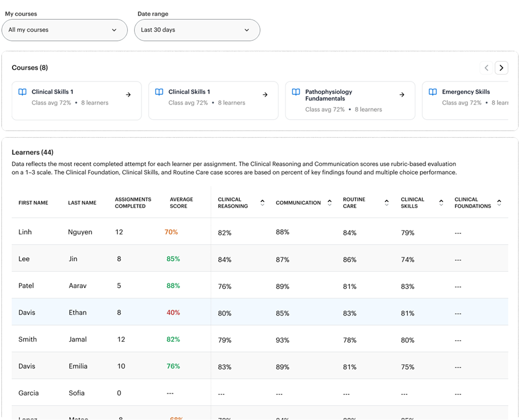Sort by Communication column
The width and height of the screenshot is (520, 420).
click(x=329, y=203)
